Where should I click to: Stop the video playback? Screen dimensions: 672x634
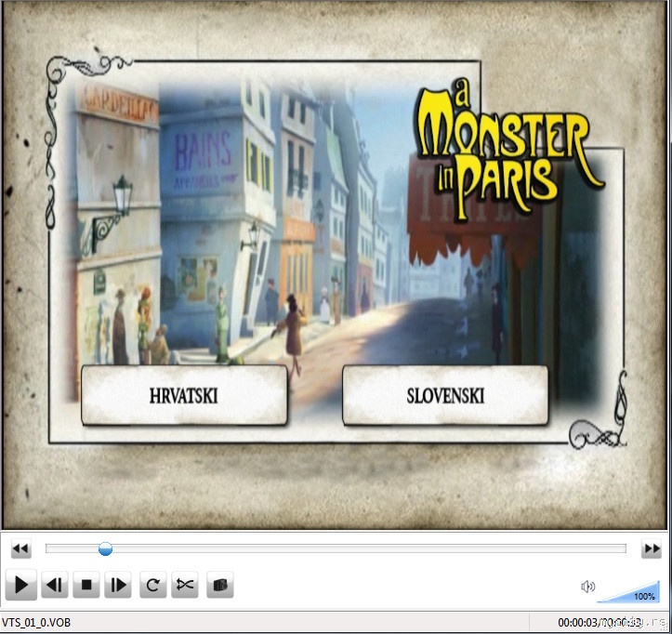click(86, 585)
